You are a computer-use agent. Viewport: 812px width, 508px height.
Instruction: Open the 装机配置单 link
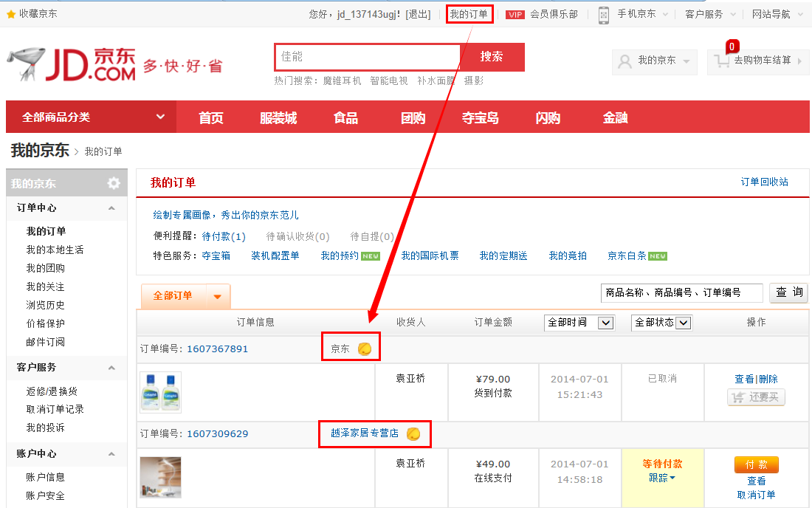pyautogui.click(x=275, y=255)
